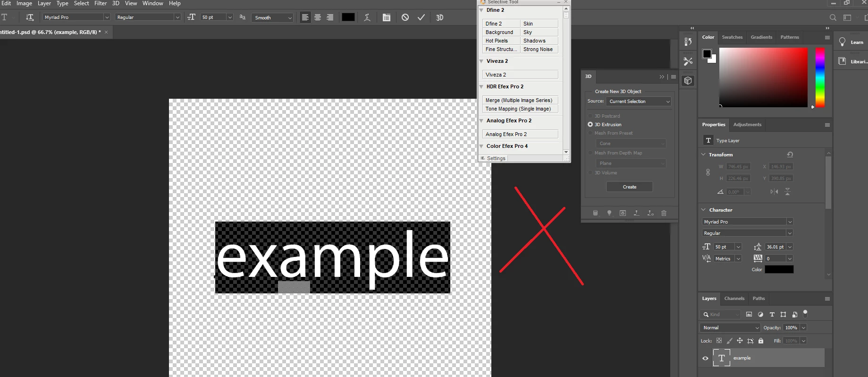
Task: Lock all padlock icon in Layers
Action: tap(761, 341)
